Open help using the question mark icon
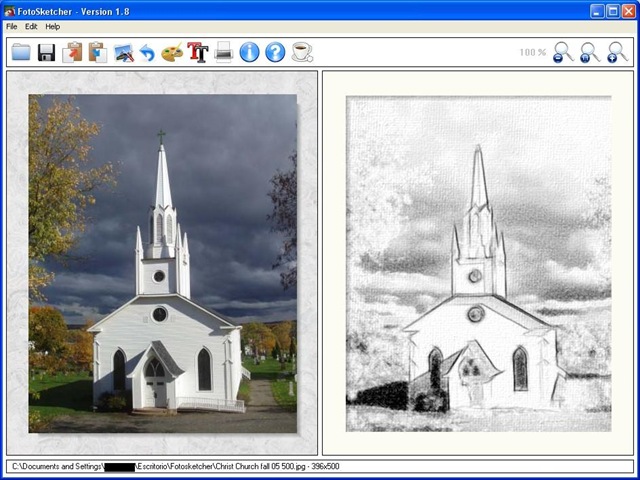 click(x=276, y=52)
